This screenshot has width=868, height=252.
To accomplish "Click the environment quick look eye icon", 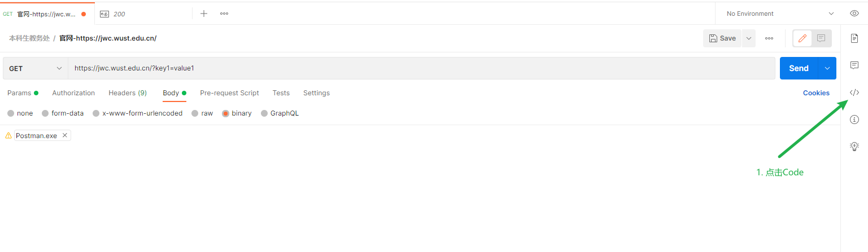I will pyautogui.click(x=854, y=14).
